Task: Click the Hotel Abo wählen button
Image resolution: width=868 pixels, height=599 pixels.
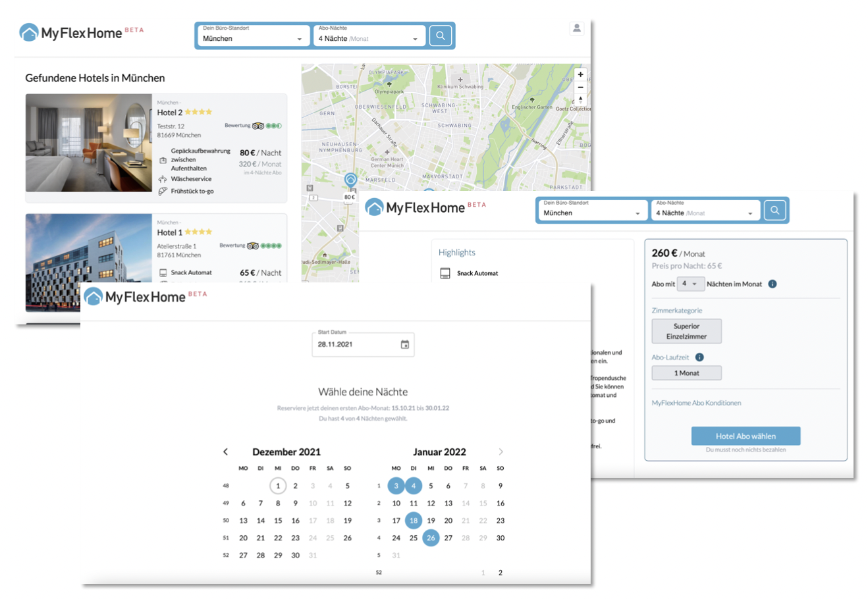Action: click(746, 436)
